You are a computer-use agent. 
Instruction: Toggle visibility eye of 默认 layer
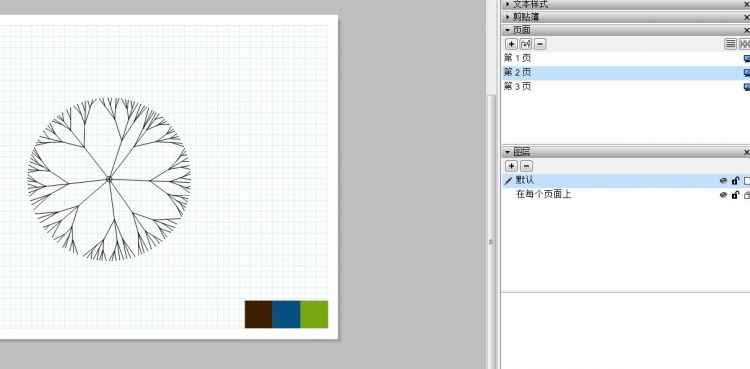click(723, 181)
